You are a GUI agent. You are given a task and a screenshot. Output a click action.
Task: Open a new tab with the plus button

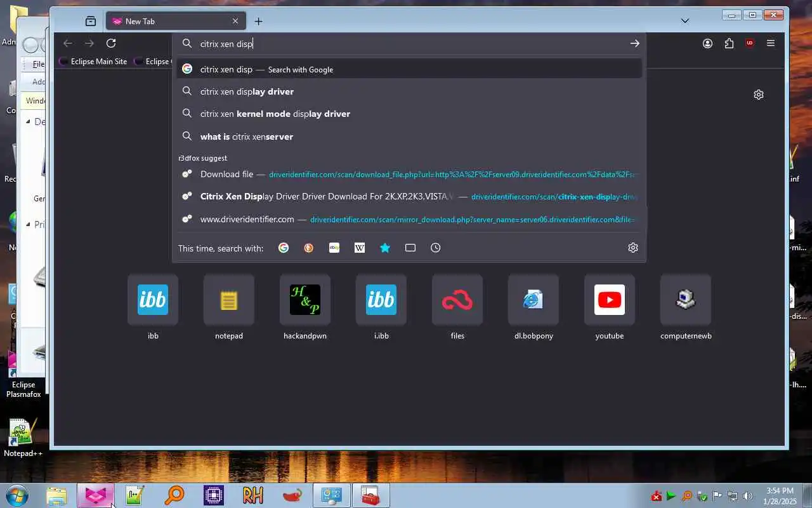(x=258, y=21)
